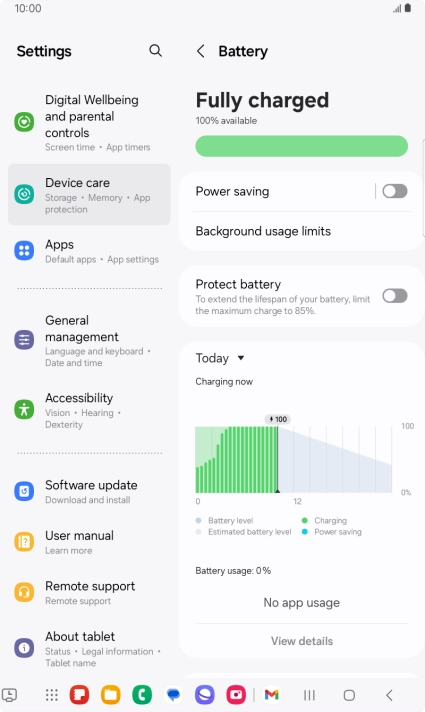Click the battery usage chart
Viewport: 425px width, 712px height.
tap(294, 459)
